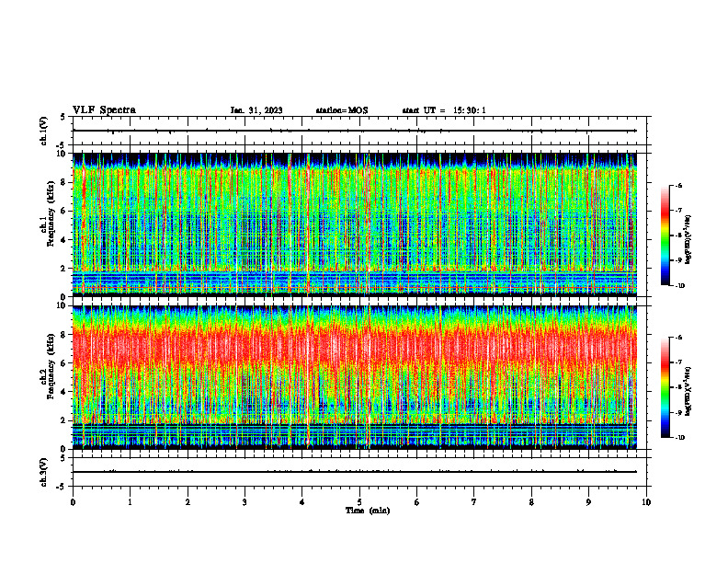This screenshot has width=728, height=563.
Task: Click the "station=MOS" label
Action: point(342,110)
